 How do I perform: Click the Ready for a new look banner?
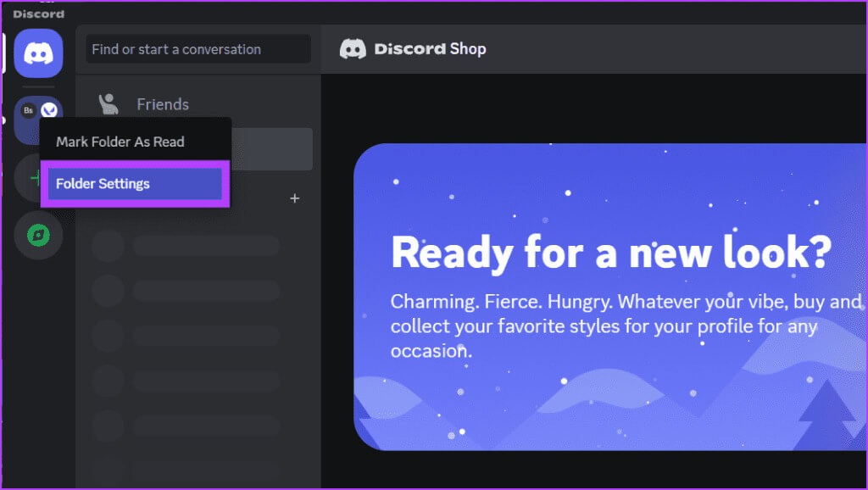tap(610, 297)
